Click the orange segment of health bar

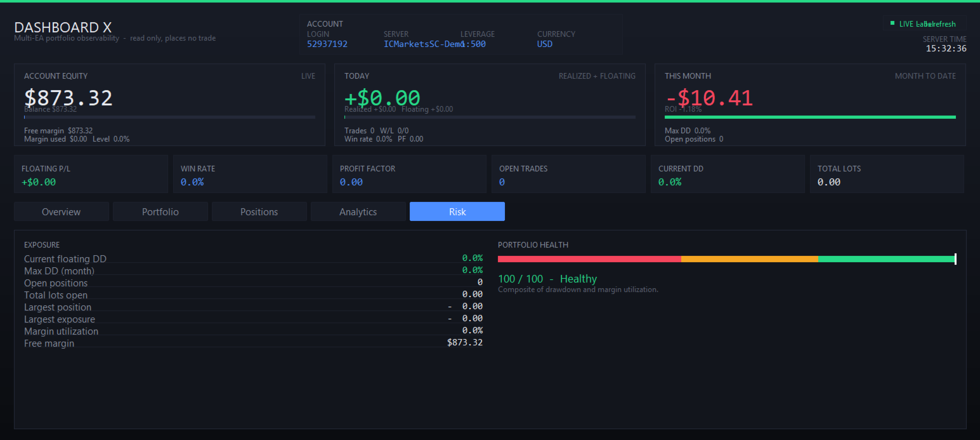[750, 259]
